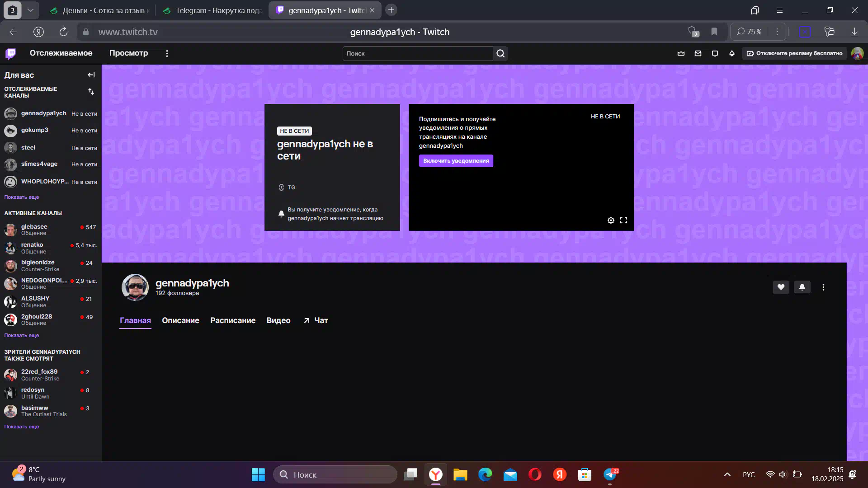Switch to Деньги - Сотка за отзыв tab

pos(100,10)
